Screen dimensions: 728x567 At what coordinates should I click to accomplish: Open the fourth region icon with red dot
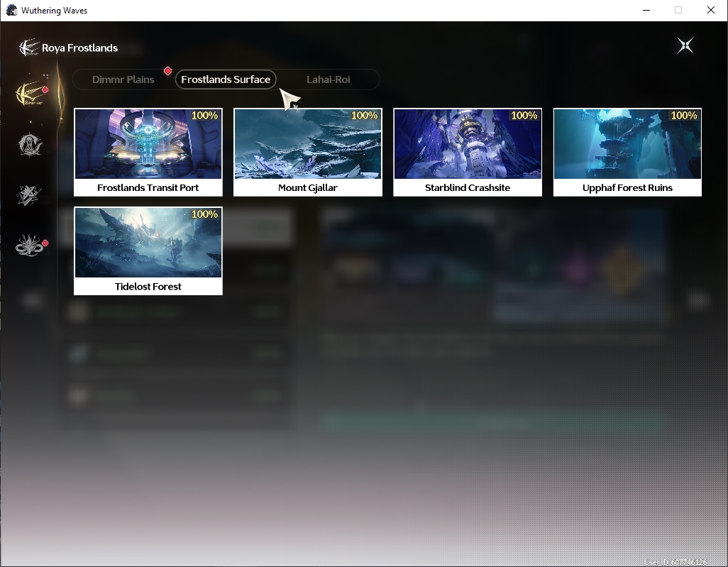coord(31,246)
